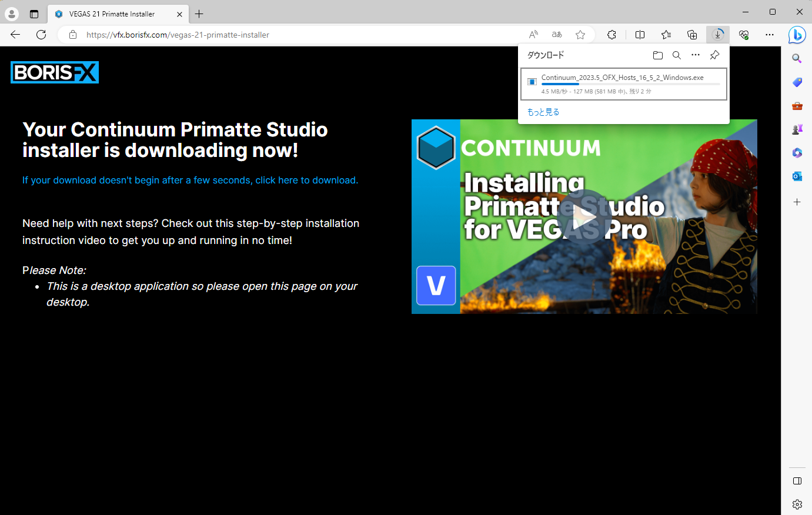View site information via the lock icon
812x515 pixels.
[x=73, y=35]
